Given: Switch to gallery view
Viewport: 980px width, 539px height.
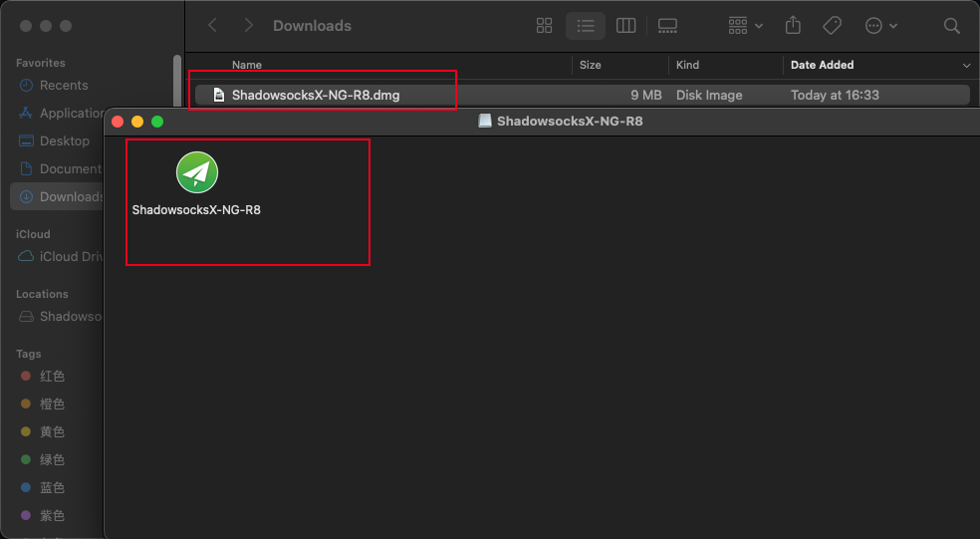Looking at the screenshot, I should tap(667, 26).
